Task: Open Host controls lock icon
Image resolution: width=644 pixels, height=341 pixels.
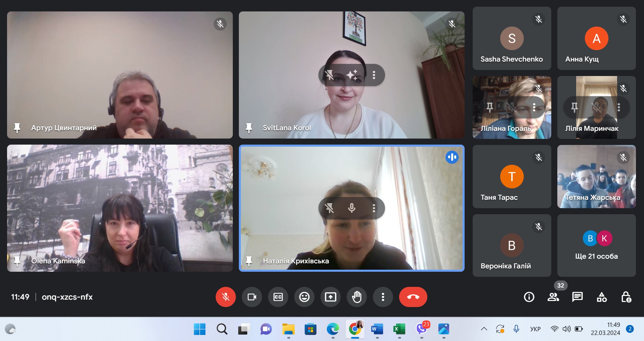Action: 626,297
